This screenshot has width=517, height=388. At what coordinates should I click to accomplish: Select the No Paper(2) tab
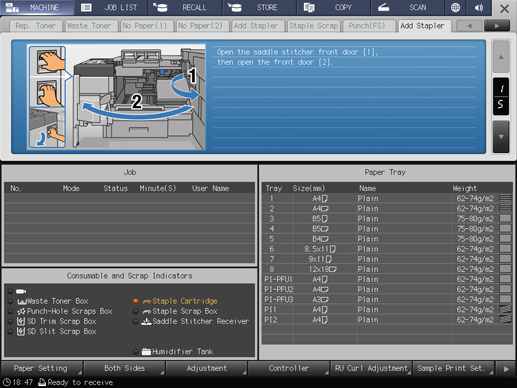pyautogui.click(x=202, y=26)
